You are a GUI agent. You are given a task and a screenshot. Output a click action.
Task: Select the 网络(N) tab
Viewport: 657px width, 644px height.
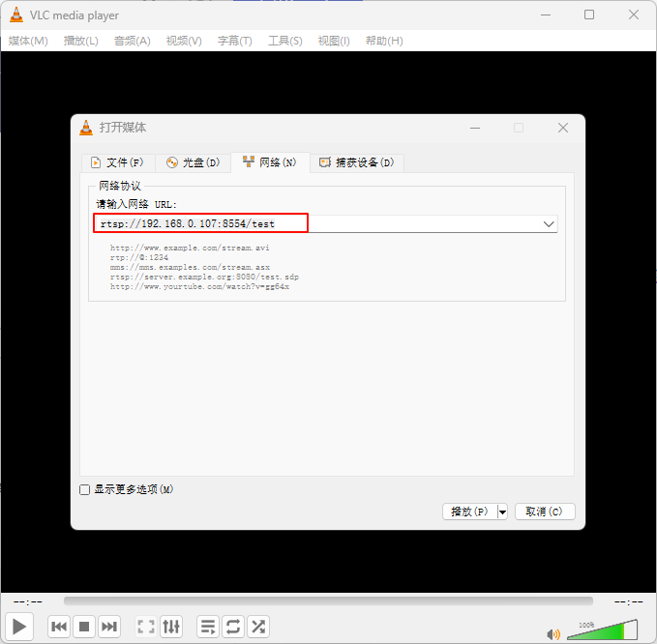[x=270, y=162]
